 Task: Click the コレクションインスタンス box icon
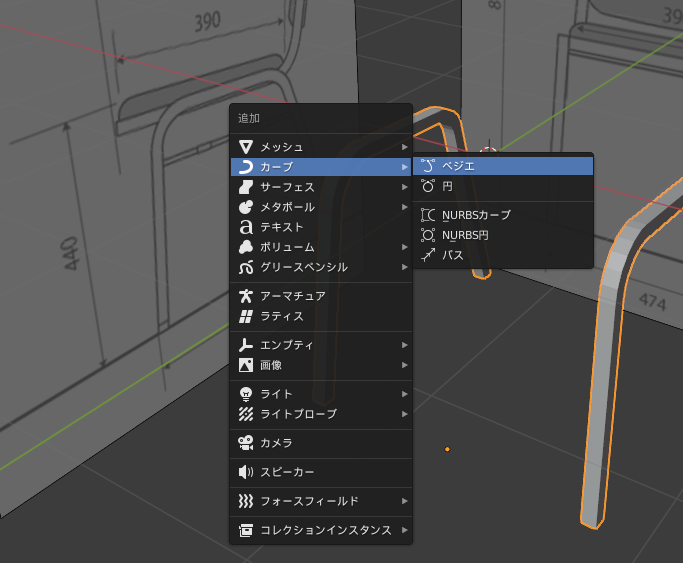246,530
